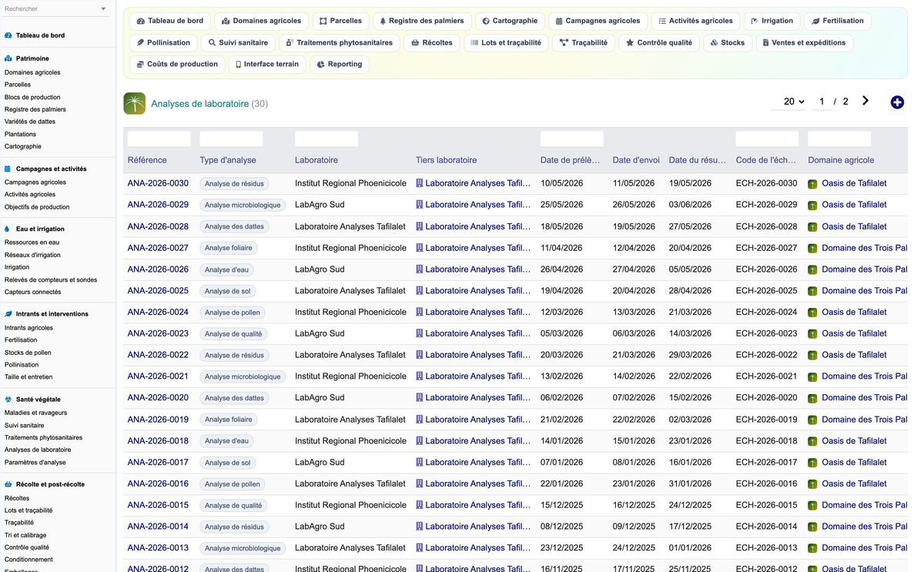The image size is (924, 572).
Task: Open Récoltes in the top toolbar
Action: [431, 42]
